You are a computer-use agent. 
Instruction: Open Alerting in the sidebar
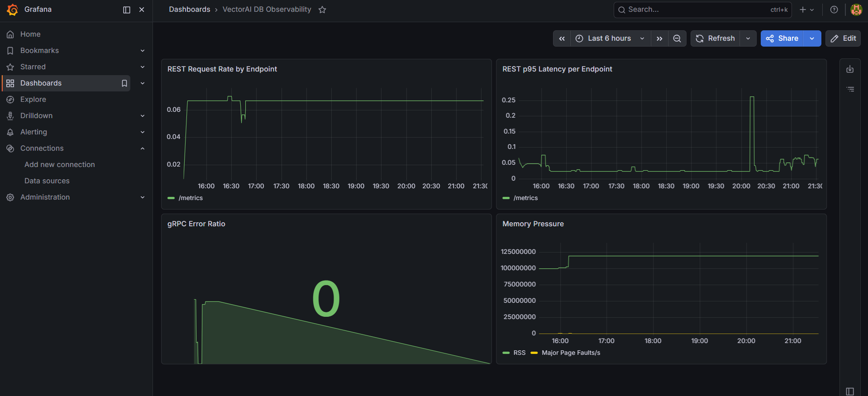[33, 132]
